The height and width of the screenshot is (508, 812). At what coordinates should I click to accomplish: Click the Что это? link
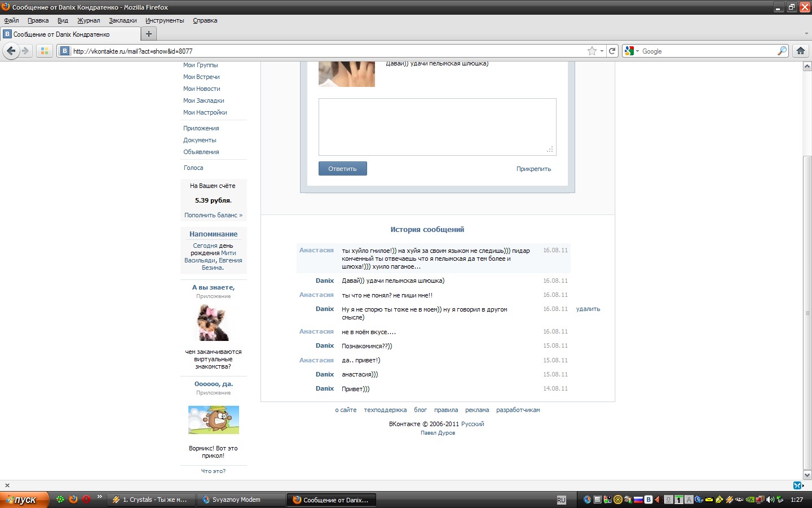coord(213,471)
